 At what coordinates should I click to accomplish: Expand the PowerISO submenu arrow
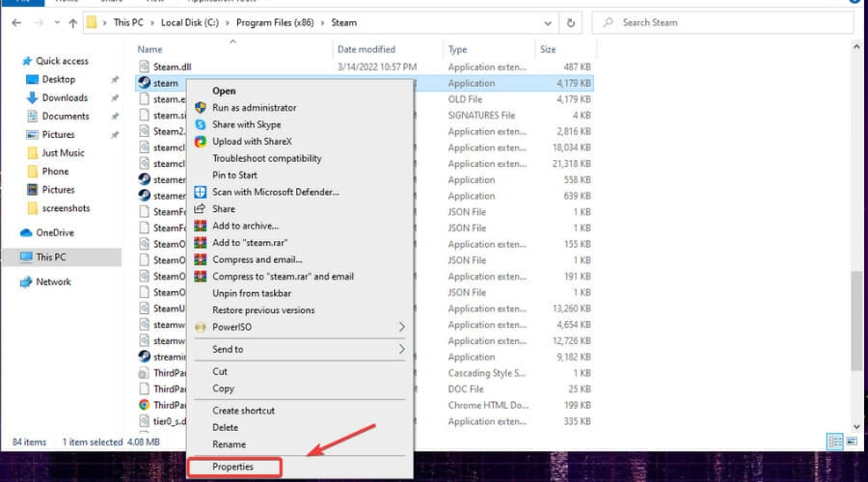pos(401,327)
